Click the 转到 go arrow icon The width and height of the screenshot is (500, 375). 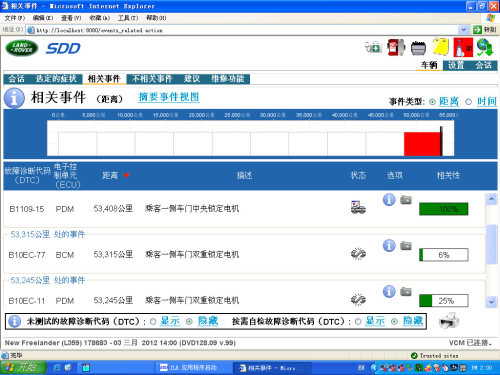[x=477, y=30]
